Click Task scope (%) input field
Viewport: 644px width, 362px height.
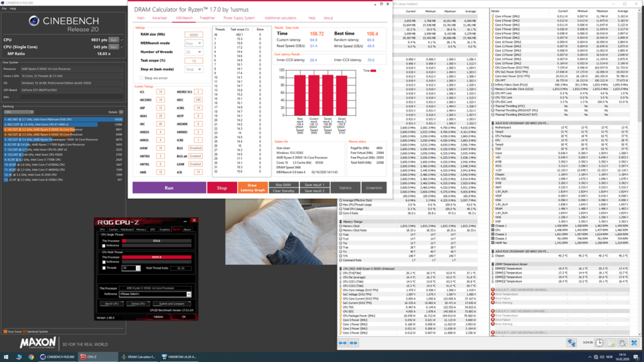pos(193,61)
